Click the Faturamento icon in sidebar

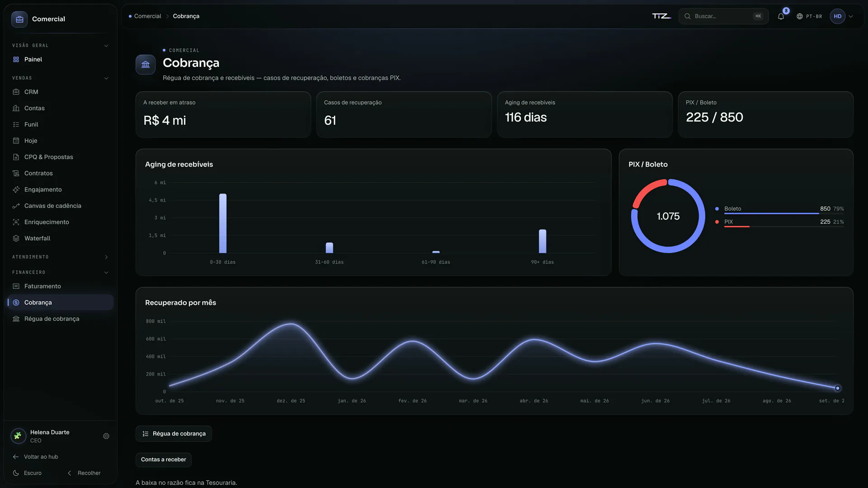click(16, 286)
